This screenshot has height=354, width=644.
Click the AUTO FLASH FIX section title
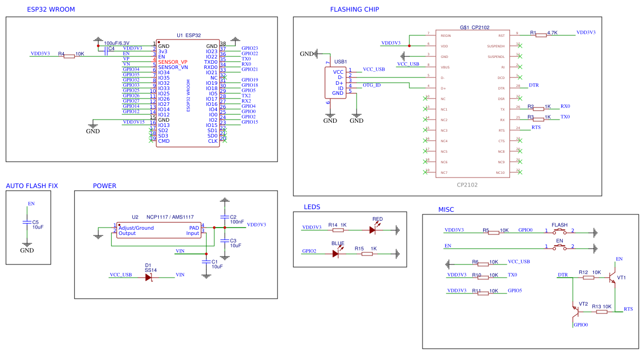(x=32, y=186)
